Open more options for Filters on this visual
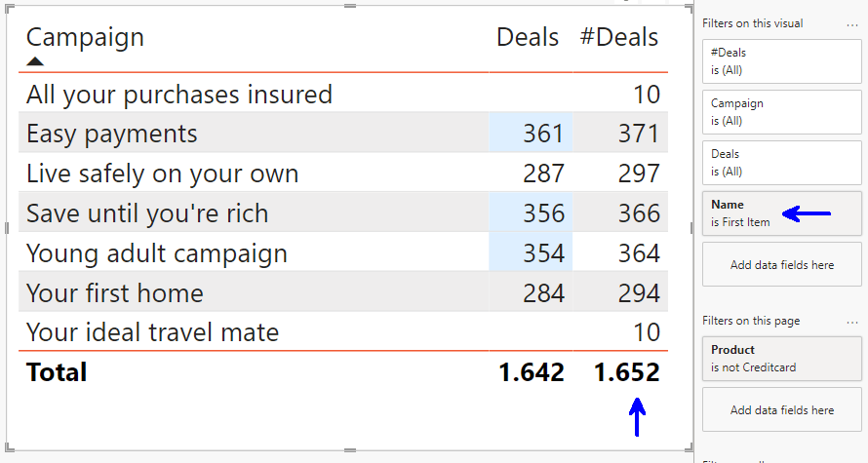Screen dimensions: 868x463 click(x=852, y=23)
